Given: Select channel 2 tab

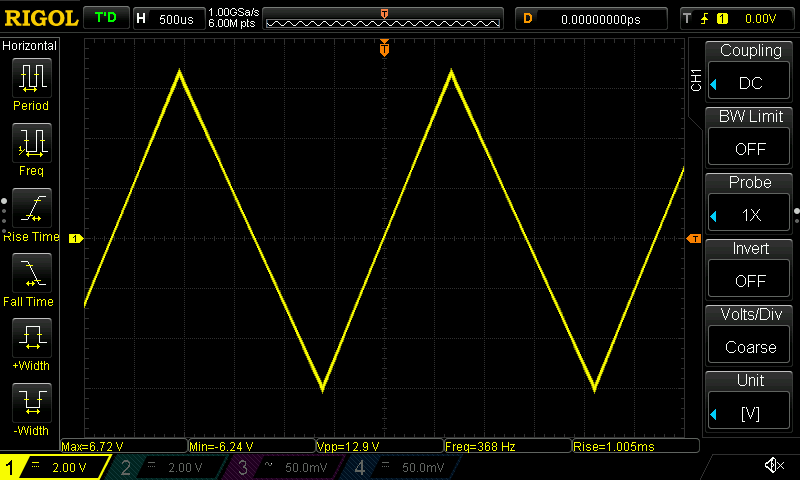Looking at the screenshot, I should [168, 467].
